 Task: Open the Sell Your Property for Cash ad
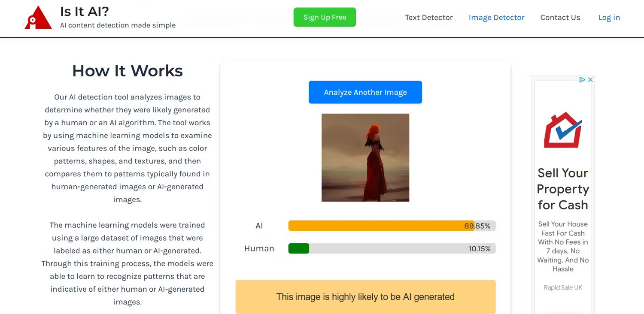pos(563,189)
